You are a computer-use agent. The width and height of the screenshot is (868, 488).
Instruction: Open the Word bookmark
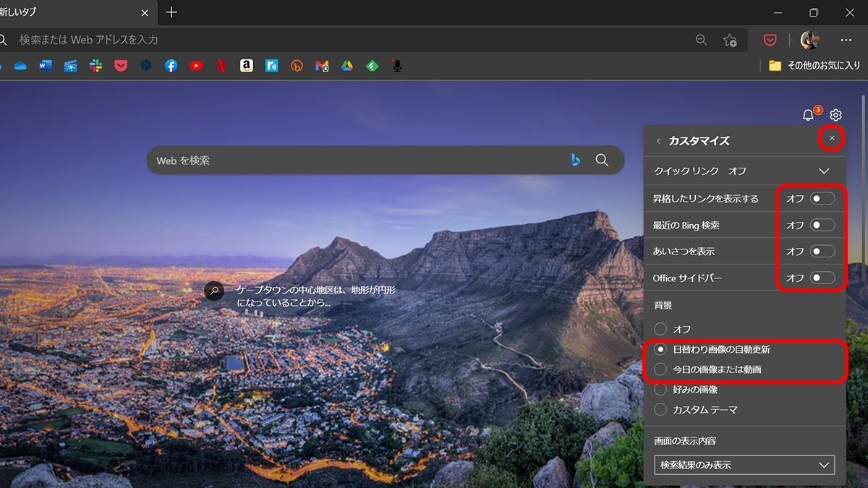coord(46,66)
